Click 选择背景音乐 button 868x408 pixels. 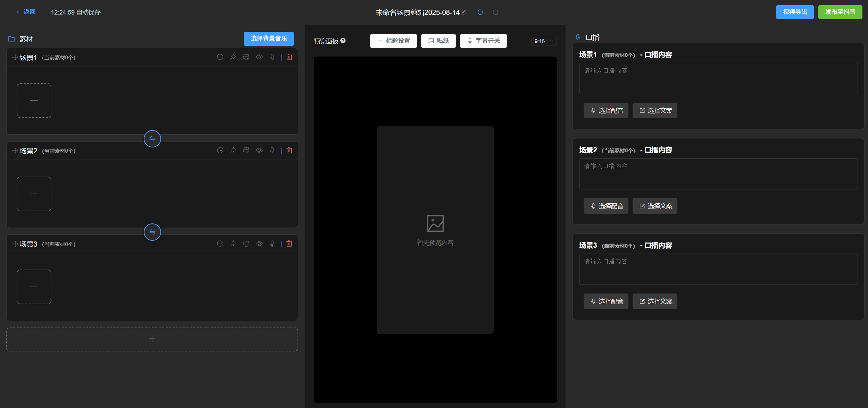(x=269, y=39)
